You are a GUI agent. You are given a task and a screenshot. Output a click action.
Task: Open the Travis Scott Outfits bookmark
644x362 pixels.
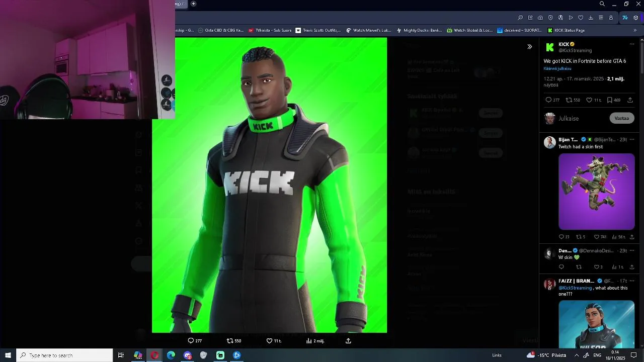coord(318,30)
